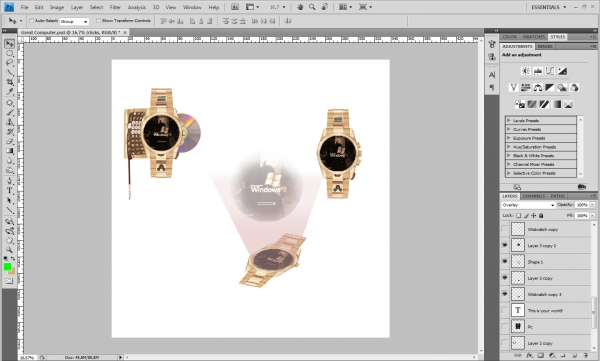
Task: Switch to the Paths tab
Action: point(558,196)
